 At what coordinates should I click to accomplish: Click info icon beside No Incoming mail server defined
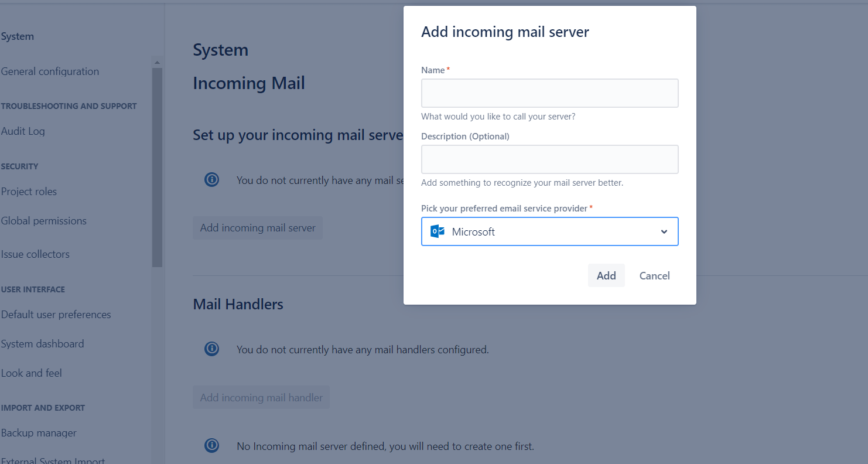(x=211, y=446)
